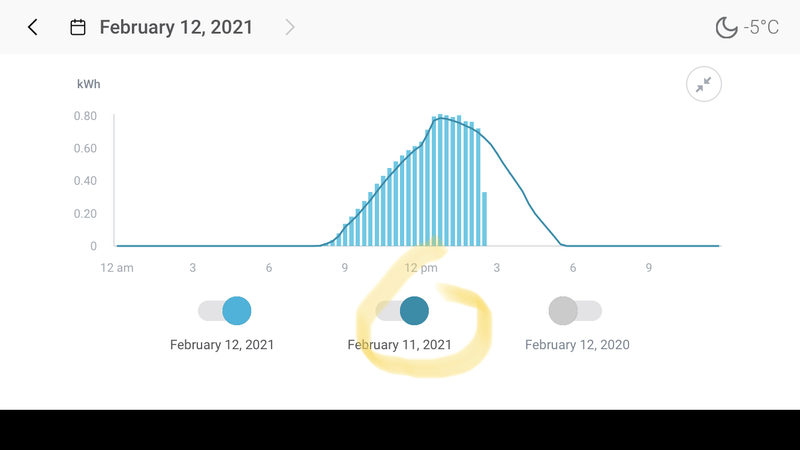Select the 9 am tick on time axis
The image size is (800, 450).
pyautogui.click(x=344, y=268)
